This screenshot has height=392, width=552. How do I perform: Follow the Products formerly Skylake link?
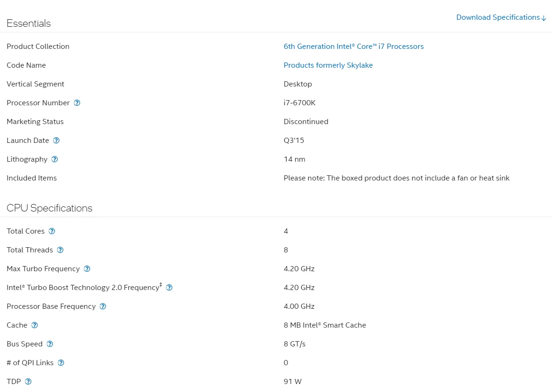328,65
